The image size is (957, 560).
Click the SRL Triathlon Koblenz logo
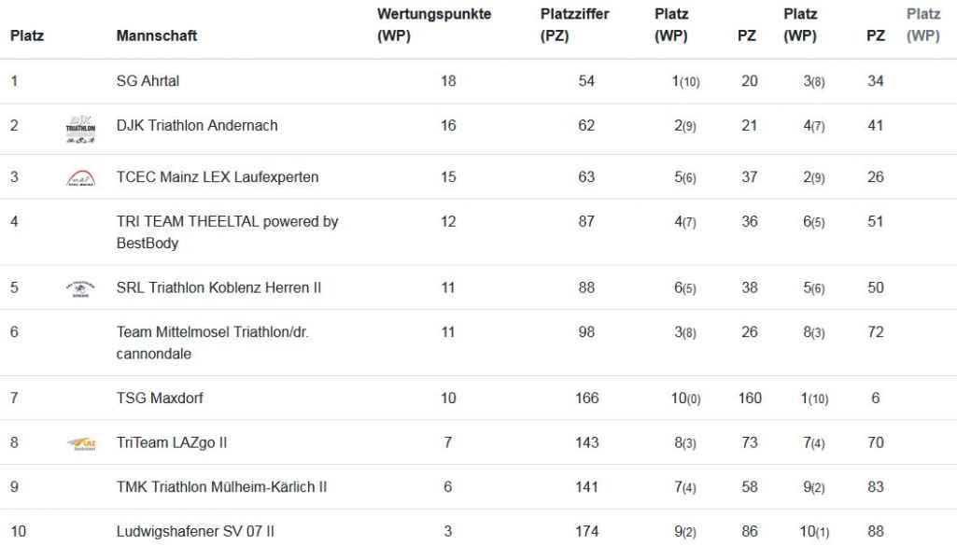80,288
